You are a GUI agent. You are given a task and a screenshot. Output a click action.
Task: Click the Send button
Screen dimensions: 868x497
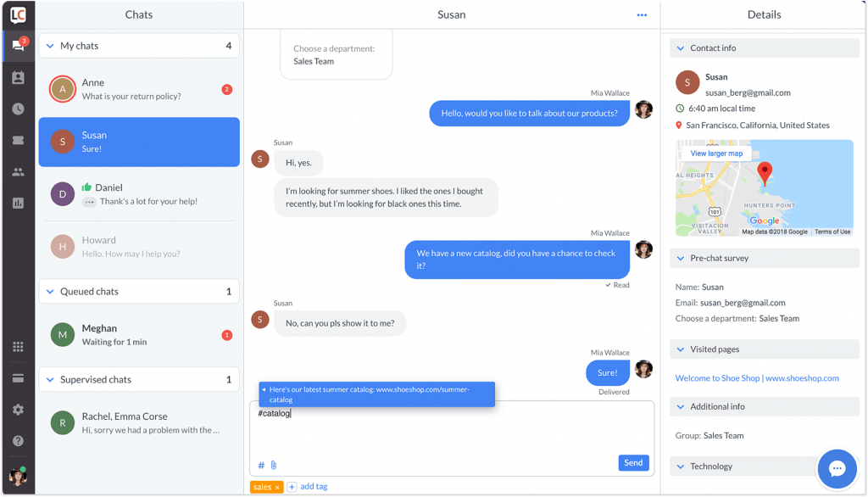(x=633, y=462)
